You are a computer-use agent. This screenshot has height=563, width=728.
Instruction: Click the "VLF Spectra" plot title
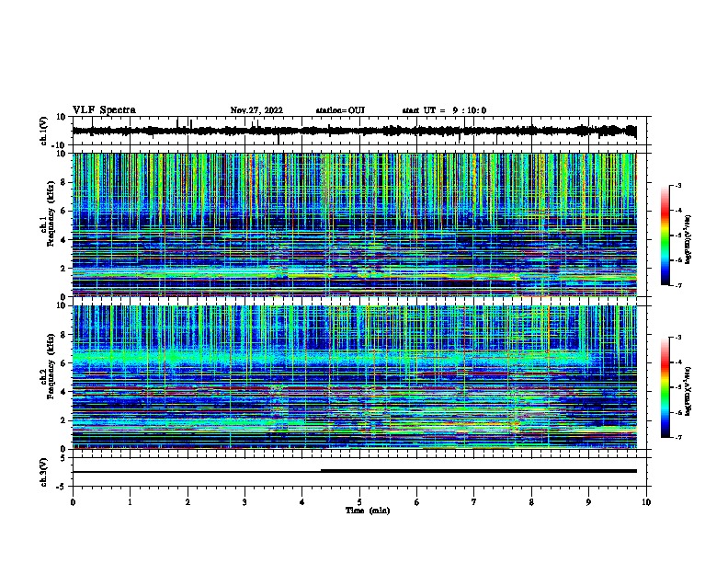tap(104, 110)
